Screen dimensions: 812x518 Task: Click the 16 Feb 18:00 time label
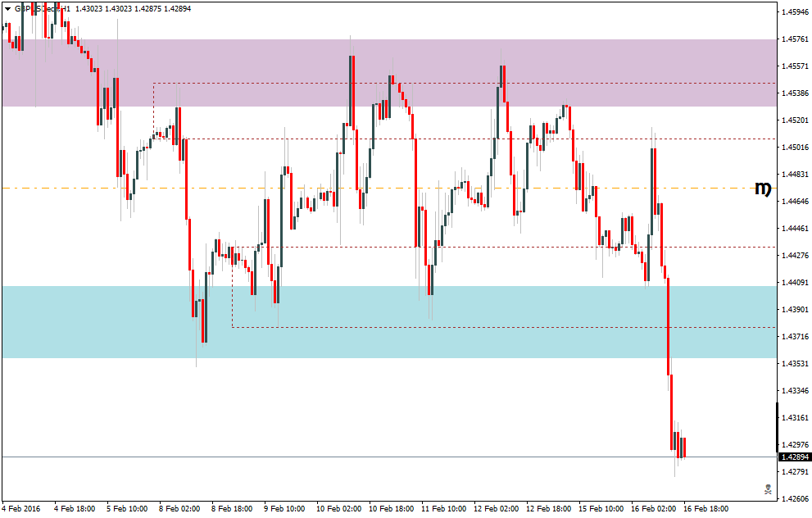(x=705, y=509)
